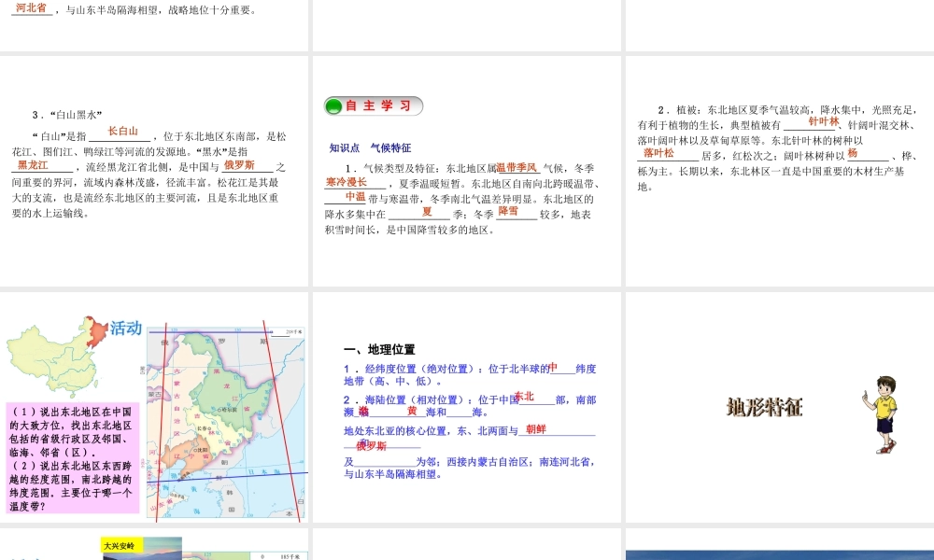
Task: Click the green 自主学习 badge
Action: (374, 105)
